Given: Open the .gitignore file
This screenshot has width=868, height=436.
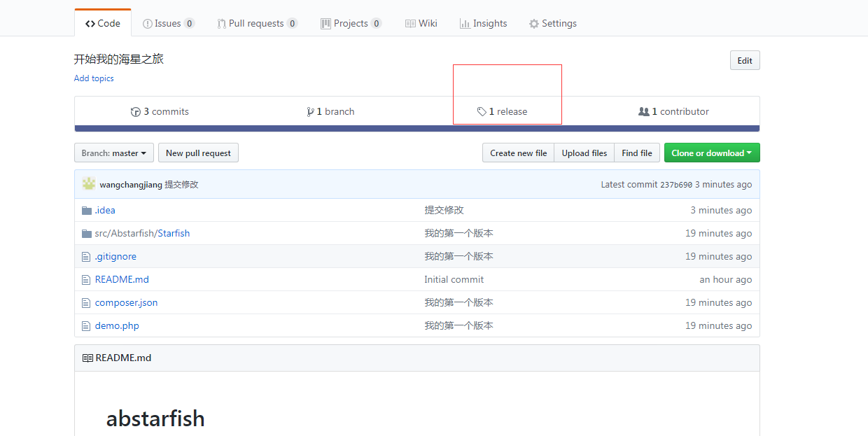Looking at the screenshot, I should click(x=115, y=256).
